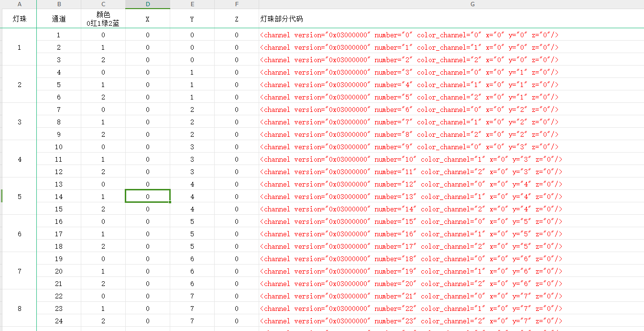644x331 pixels.
Task: Click channel cell with value 18
Action: 59,246
